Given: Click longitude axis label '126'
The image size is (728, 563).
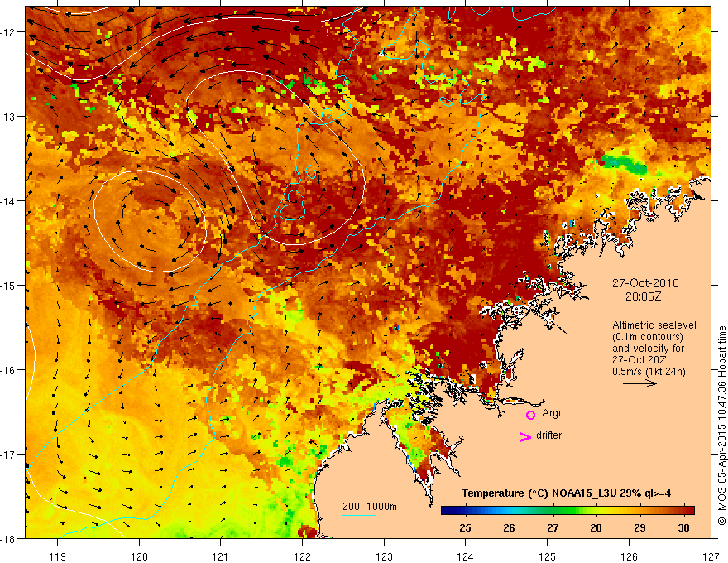Looking at the screenshot, I should click(629, 556).
